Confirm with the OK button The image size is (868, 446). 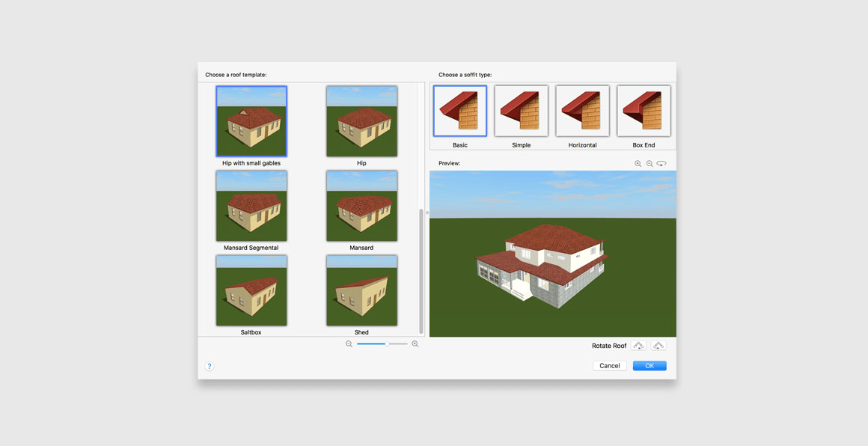(x=650, y=366)
